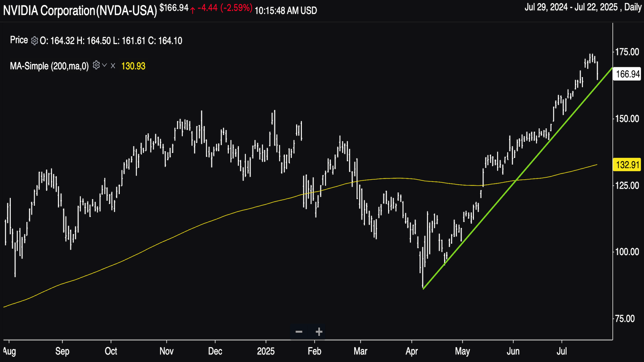Zoom in chart with plus button
Image resolution: width=644 pixels, height=362 pixels.
click(319, 332)
